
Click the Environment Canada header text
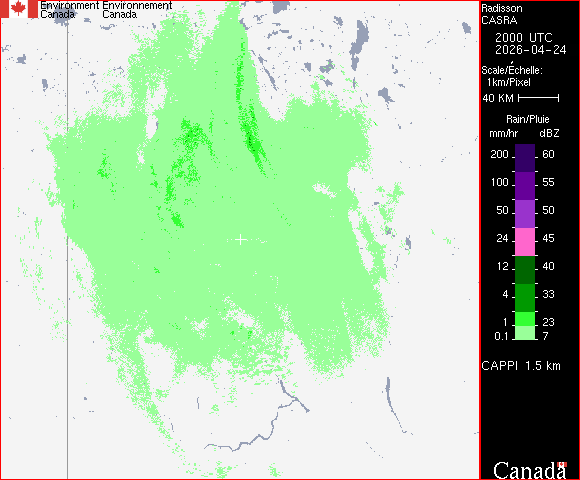tap(106, 10)
